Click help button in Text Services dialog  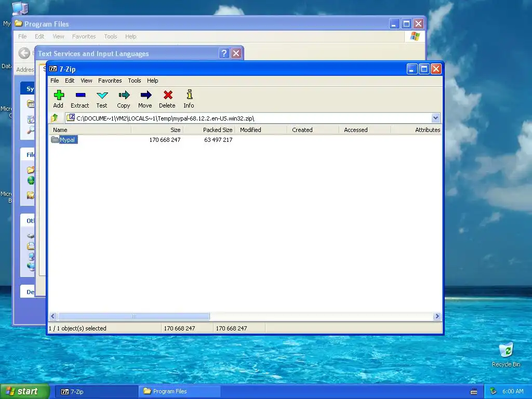pos(224,54)
